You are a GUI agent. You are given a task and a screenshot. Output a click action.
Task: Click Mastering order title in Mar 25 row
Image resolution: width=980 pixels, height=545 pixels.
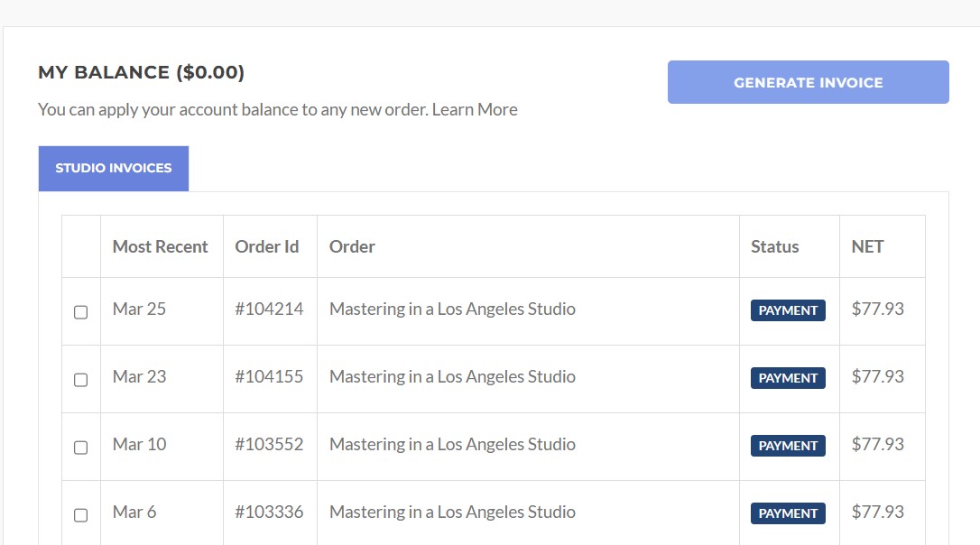click(x=452, y=309)
